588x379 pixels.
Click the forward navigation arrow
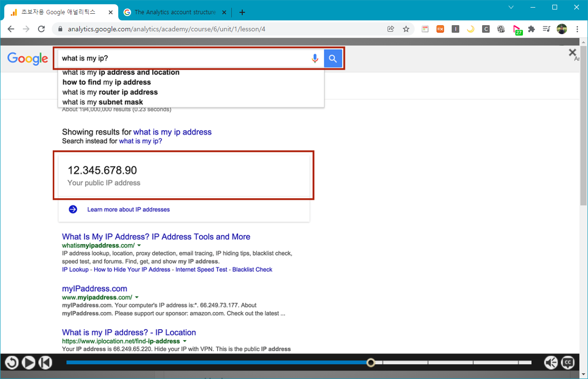[x=26, y=29]
